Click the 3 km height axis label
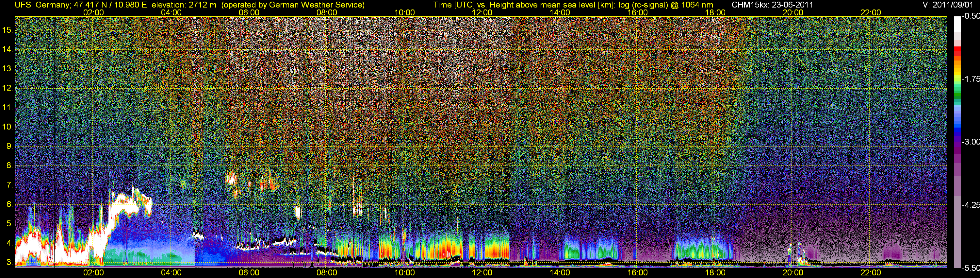 click(9, 262)
